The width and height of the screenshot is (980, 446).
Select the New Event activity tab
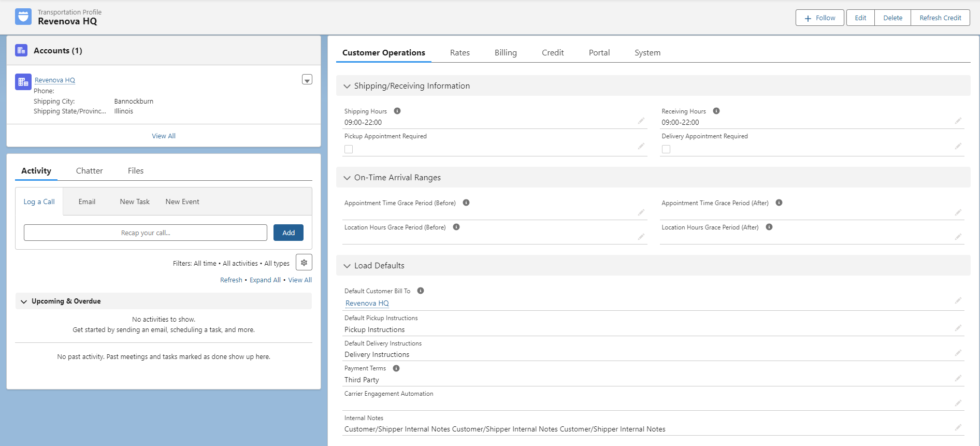tap(182, 202)
